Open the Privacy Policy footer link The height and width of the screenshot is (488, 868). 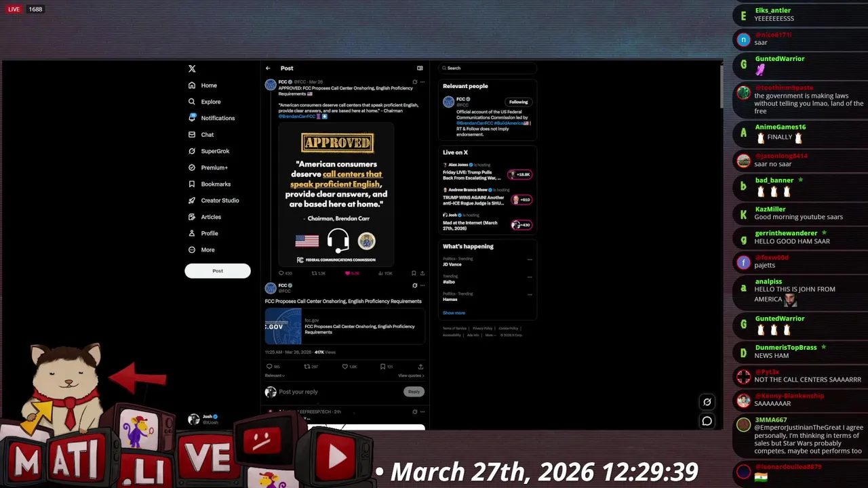tap(482, 328)
